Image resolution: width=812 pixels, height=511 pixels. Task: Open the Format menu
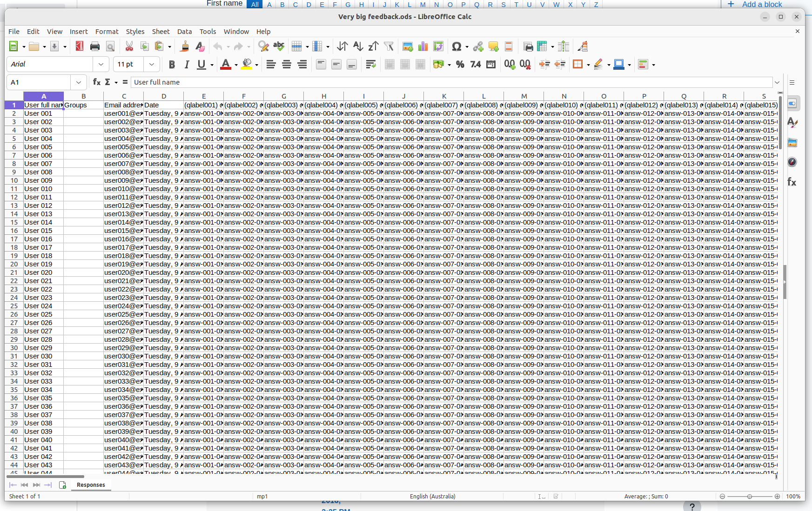tap(107, 32)
